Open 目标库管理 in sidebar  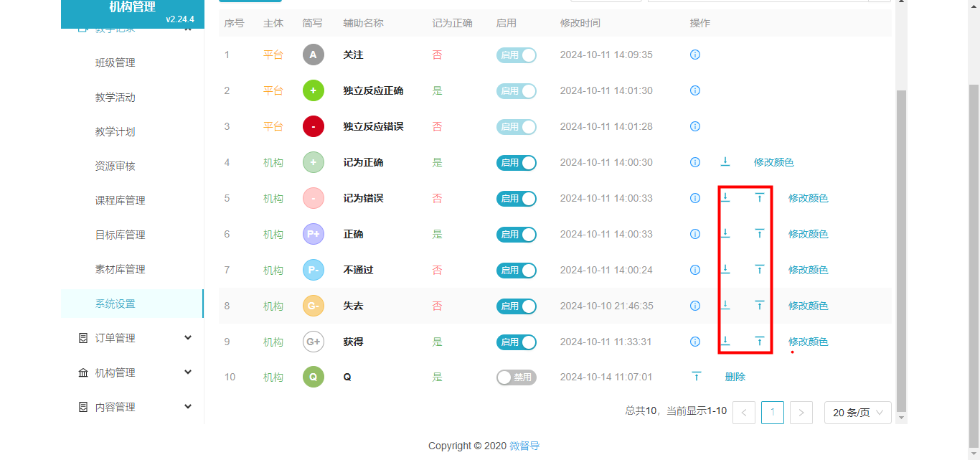pos(121,235)
